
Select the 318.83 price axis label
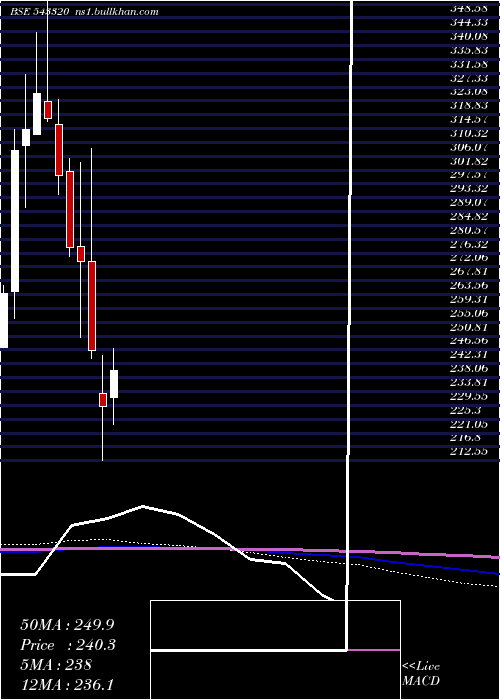469,105
